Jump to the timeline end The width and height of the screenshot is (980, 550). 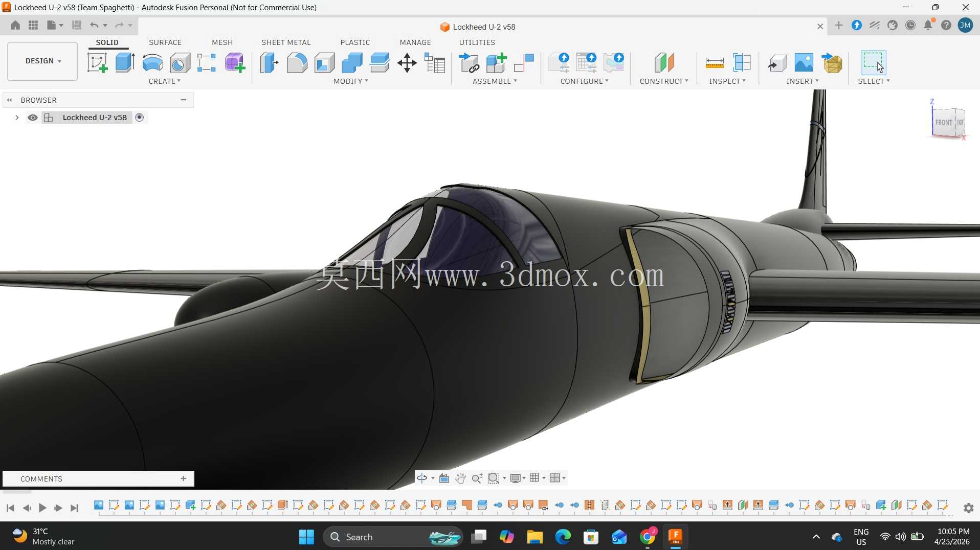(75, 508)
